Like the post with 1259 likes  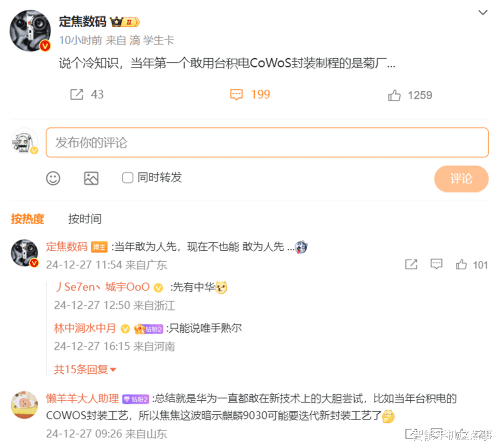[x=394, y=95]
